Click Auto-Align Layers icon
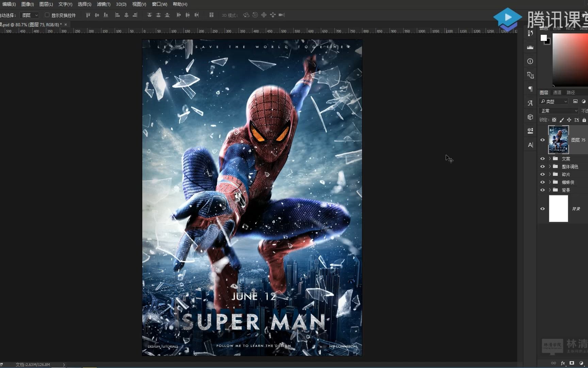The width and height of the screenshot is (588, 368). [x=211, y=15]
